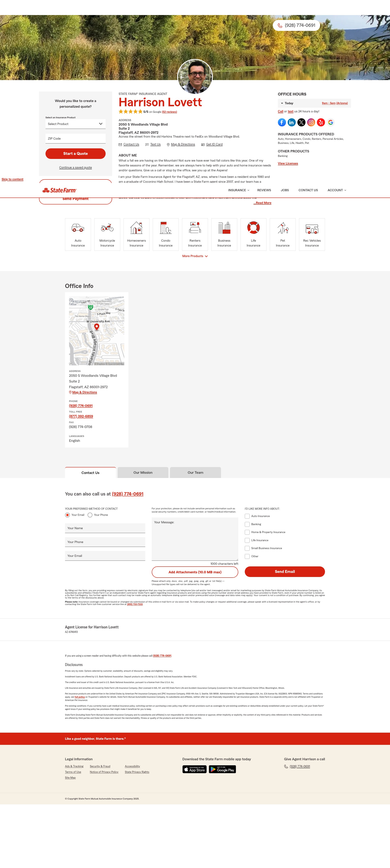Open the agent's LinkedIn icon
Viewport: 390px width, 868px height.
coord(292,122)
